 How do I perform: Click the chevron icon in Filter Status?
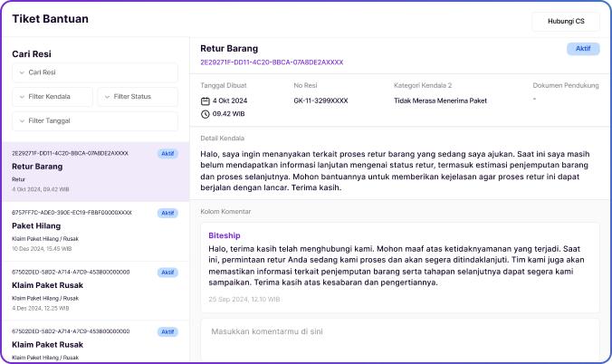point(107,96)
